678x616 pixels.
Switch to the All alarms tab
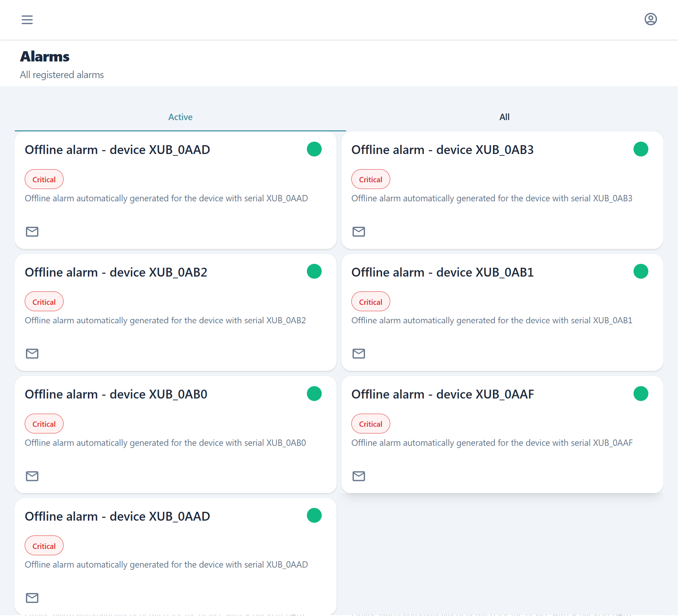tap(504, 117)
